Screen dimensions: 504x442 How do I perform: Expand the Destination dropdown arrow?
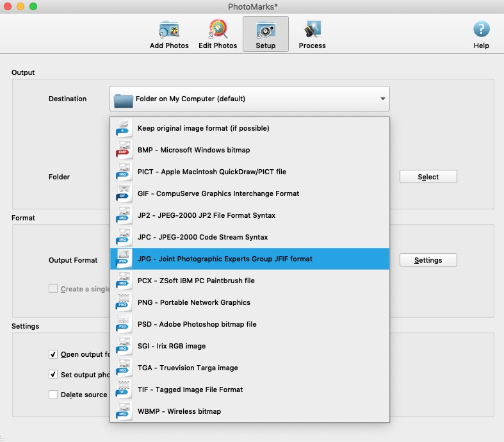coord(382,99)
